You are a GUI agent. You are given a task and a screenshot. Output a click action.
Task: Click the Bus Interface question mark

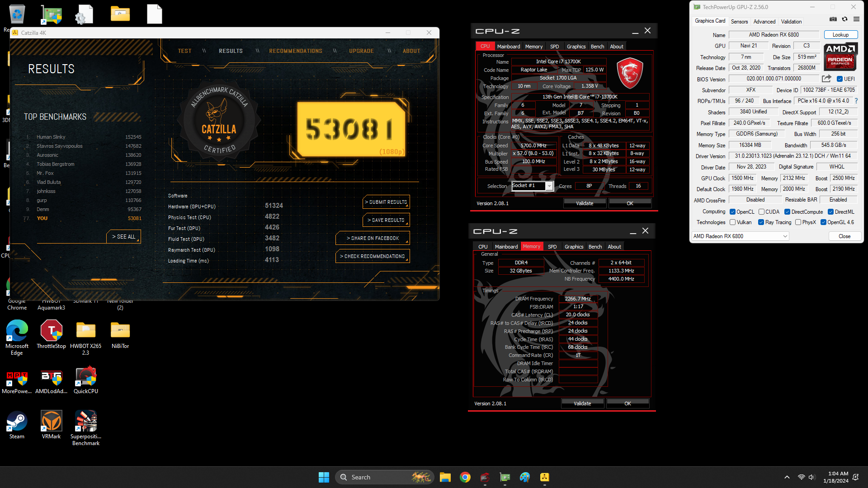click(856, 101)
